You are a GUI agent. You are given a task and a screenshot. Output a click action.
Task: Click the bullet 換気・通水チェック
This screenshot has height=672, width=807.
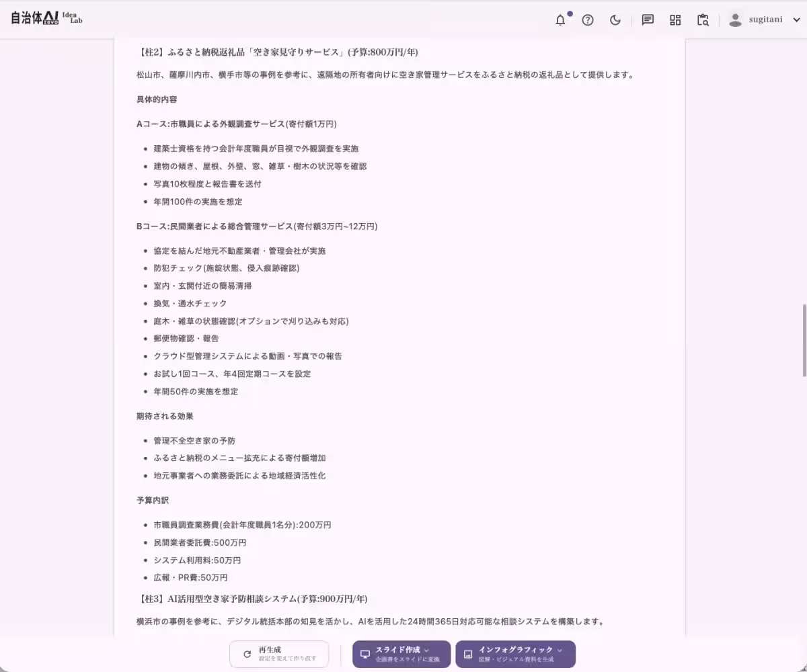tap(190, 304)
